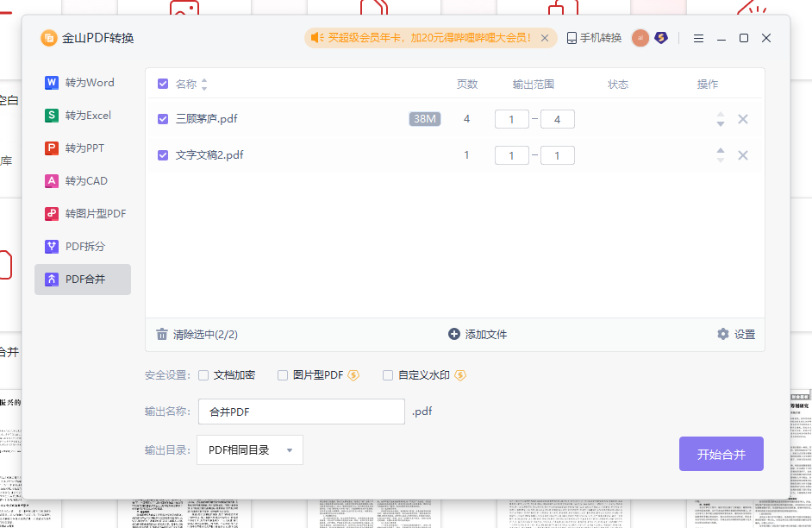This screenshot has height=528, width=812.
Task: Click the 页数 column header
Action: pyautogui.click(x=467, y=84)
